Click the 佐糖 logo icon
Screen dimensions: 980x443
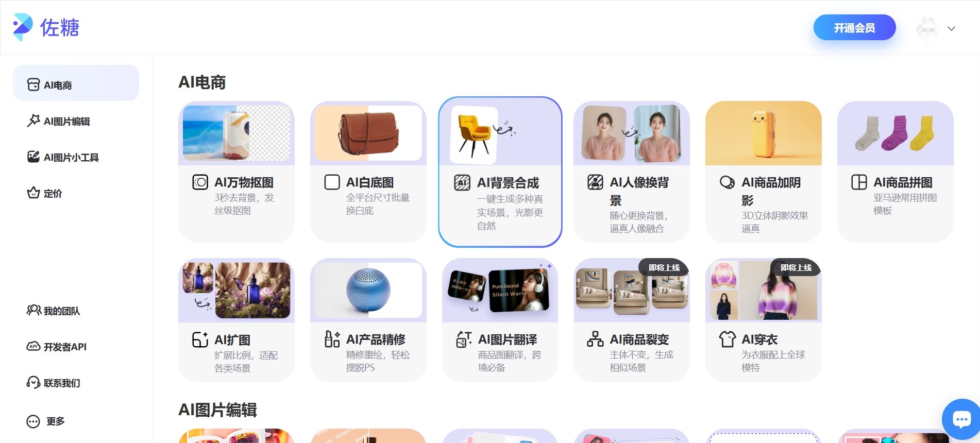tap(23, 27)
